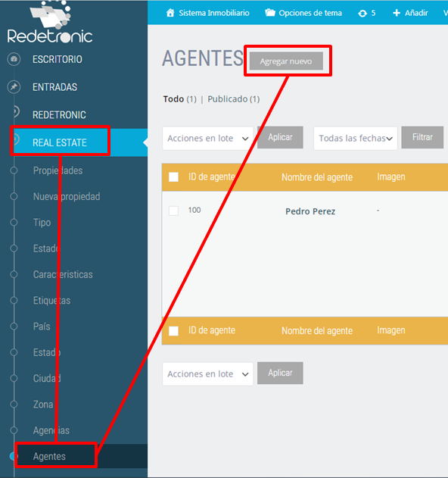Open the top Acciones en lote dropdown
The width and height of the screenshot is (448, 478).
click(207, 139)
